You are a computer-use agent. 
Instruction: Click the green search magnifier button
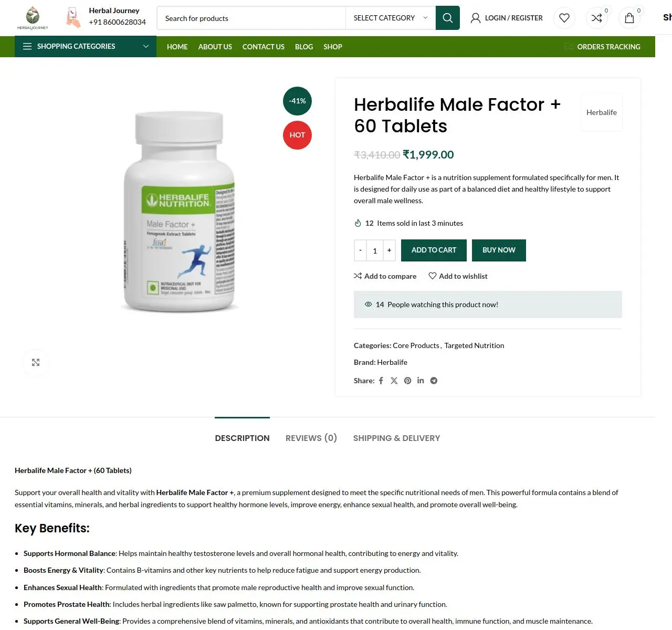pyautogui.click(x=447, y=18)
